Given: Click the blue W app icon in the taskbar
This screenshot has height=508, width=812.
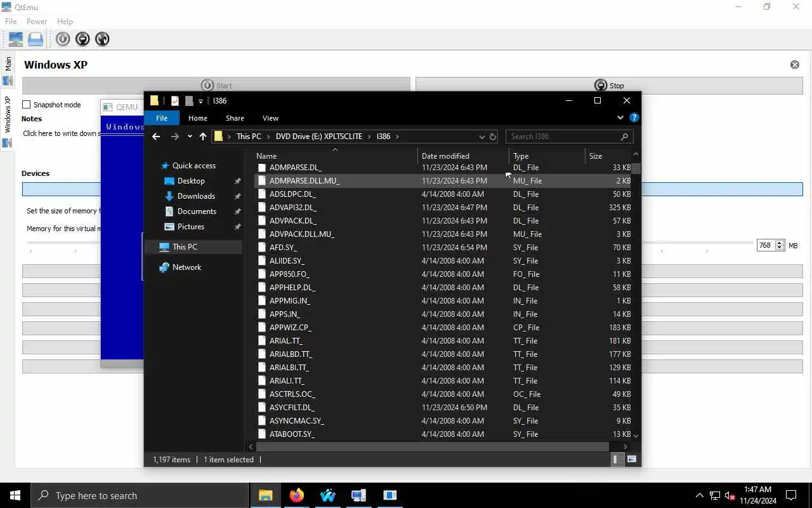Looking at the screenshot, I should coord(328,495).
